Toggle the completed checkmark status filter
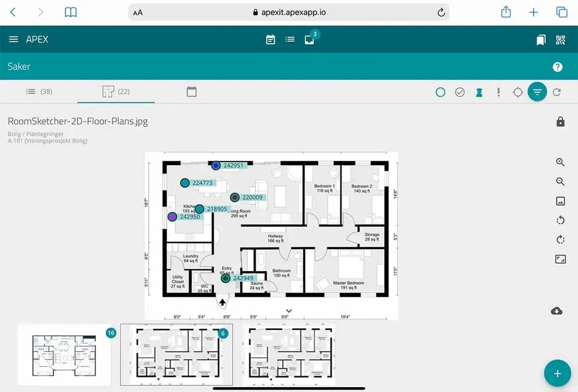Viewport: 578px width, 392px height. coord(460,92)
